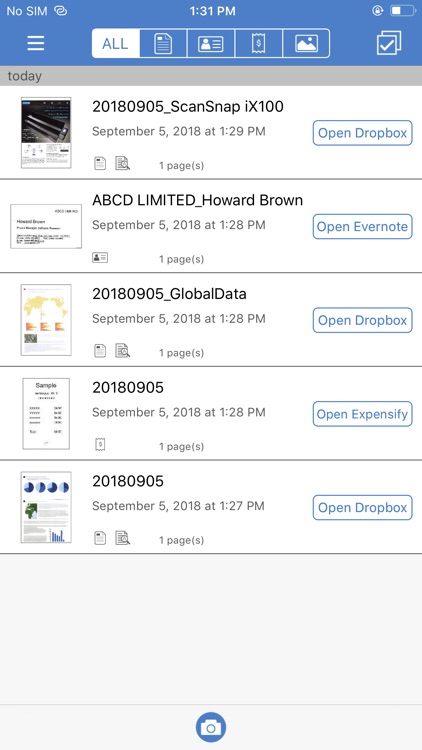Tap the Open Expensify button
This screenshot has height=750, width=422.
tap(362, 414)
